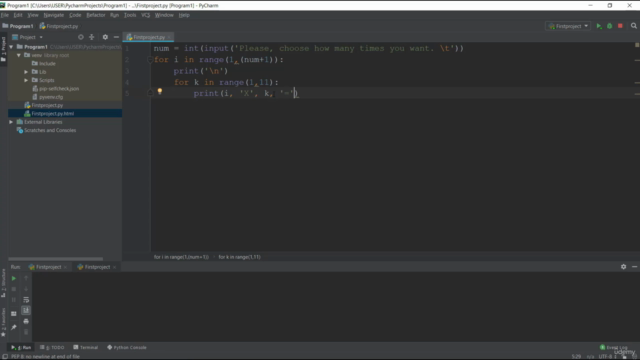Screen dimensions: 640x360
Task: Rerun program from the Run panel play icon
Action: (x=13, y=278)
